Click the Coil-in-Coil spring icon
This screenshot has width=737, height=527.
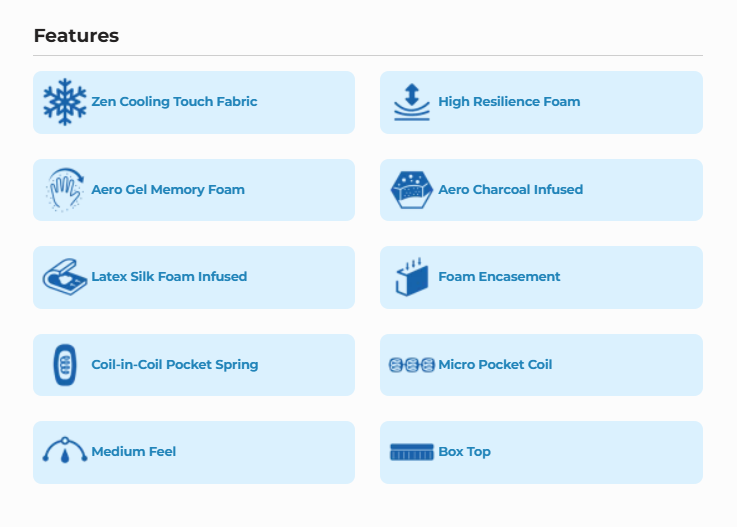tap(65, 365)
